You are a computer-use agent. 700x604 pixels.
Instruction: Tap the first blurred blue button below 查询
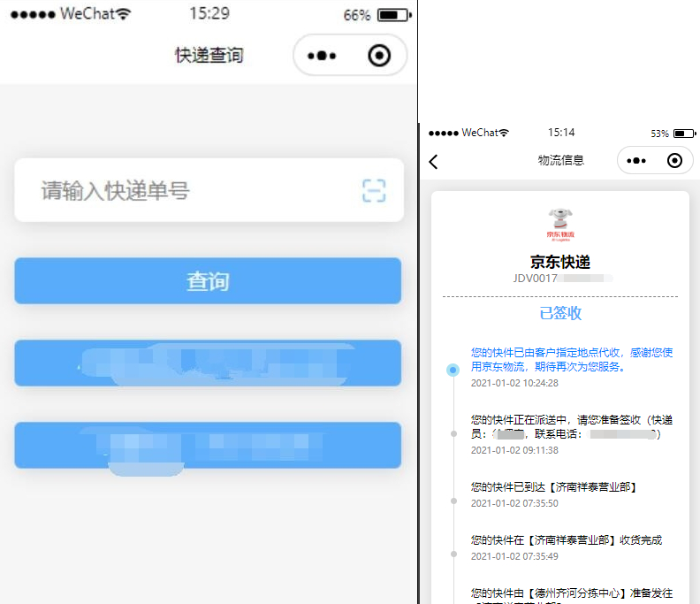208,363
